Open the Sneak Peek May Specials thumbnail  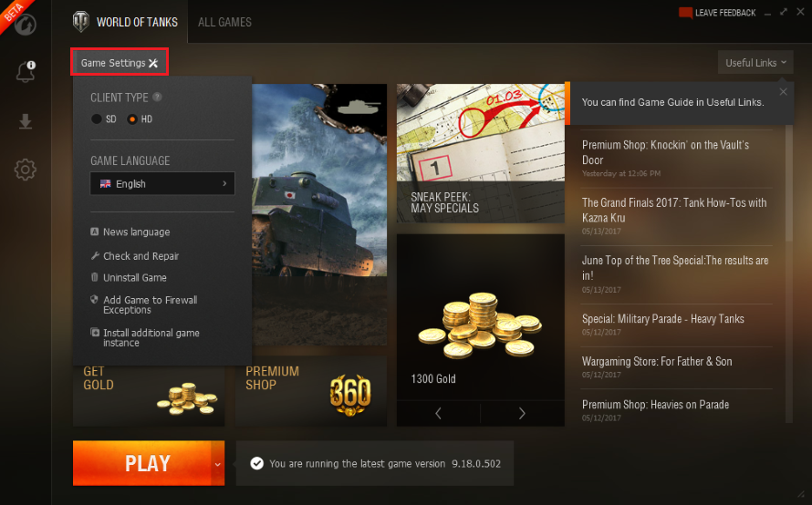point(481,153)
